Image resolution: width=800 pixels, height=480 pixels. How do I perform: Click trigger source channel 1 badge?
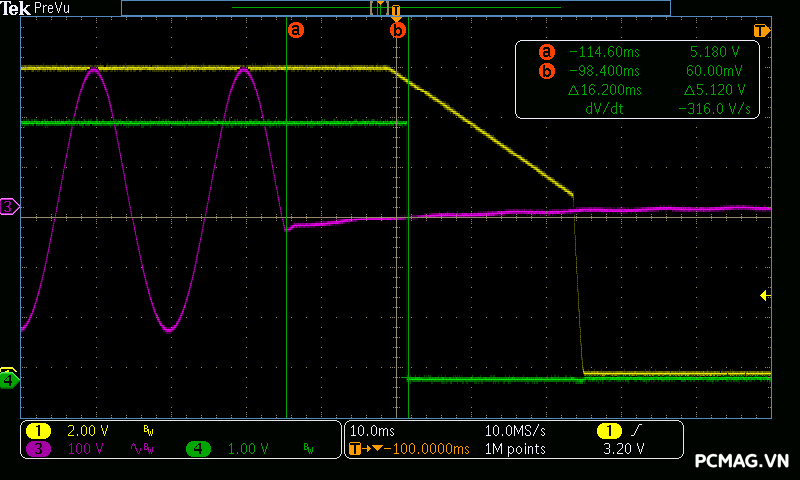tap(608, 430)
